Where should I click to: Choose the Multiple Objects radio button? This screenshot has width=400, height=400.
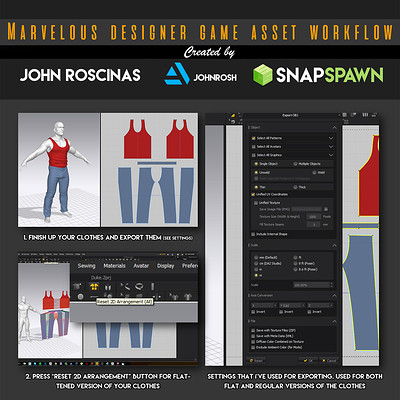coord(295,164)
